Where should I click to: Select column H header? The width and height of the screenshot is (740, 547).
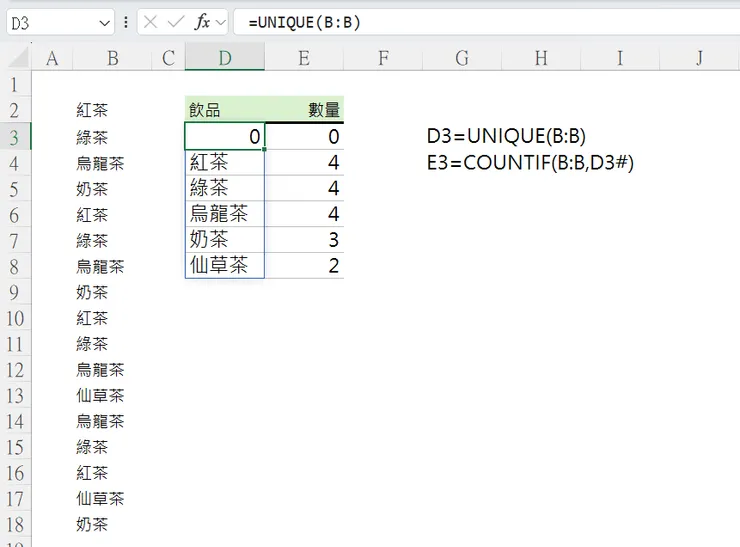pyautogui.click(x=541, y=58)
